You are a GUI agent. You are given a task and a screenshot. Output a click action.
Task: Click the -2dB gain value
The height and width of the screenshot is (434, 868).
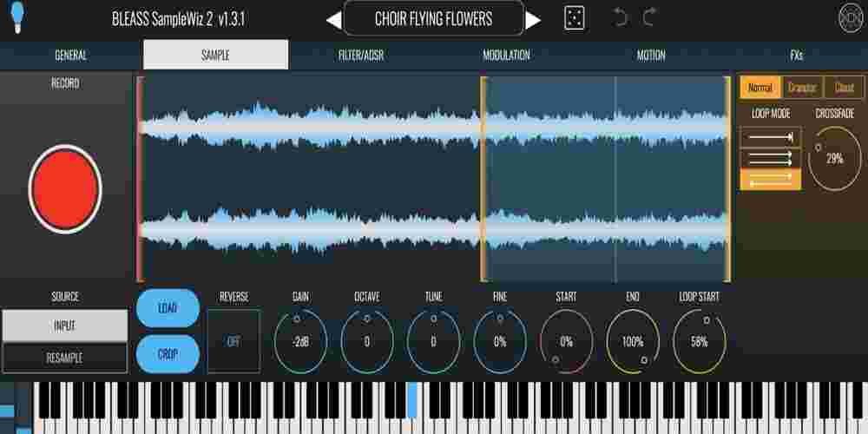point(300,342)
